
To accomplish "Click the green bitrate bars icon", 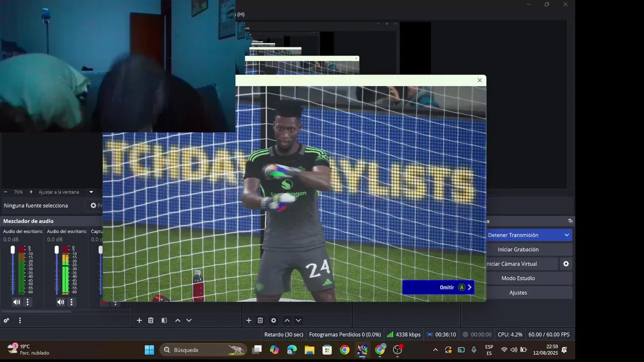I will [x=390, y=334].
